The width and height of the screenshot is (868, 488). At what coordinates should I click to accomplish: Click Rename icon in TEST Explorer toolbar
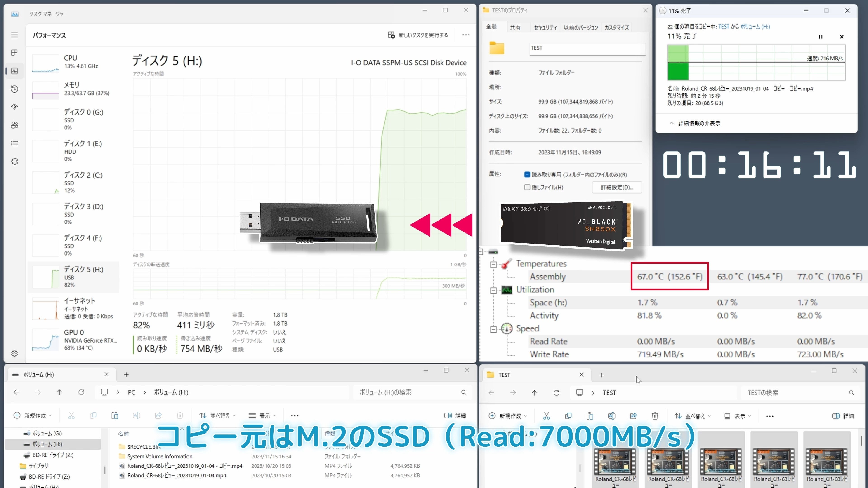[x=612, y=416]
